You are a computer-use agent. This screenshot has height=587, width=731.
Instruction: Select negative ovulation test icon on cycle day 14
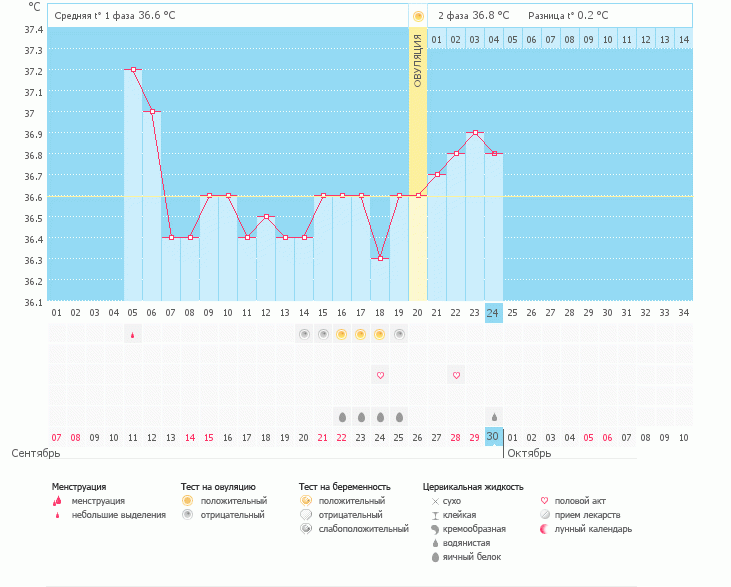(x=304, y=334)
